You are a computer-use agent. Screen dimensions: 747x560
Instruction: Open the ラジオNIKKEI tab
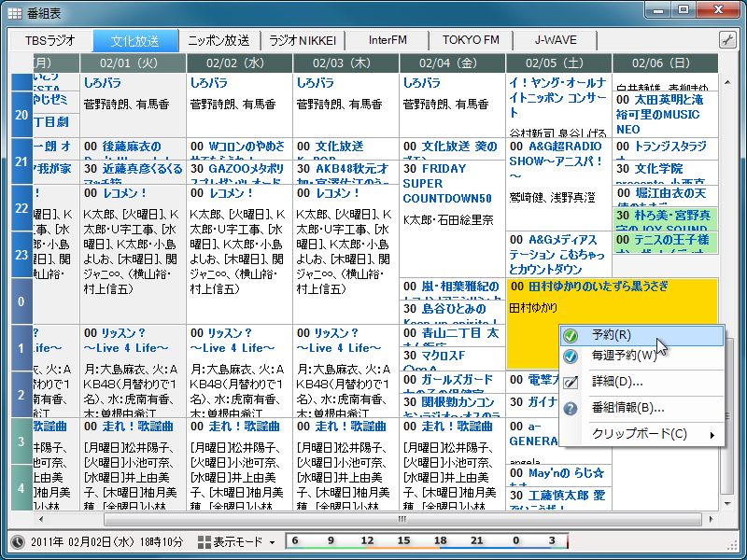(x=303, y=40)
